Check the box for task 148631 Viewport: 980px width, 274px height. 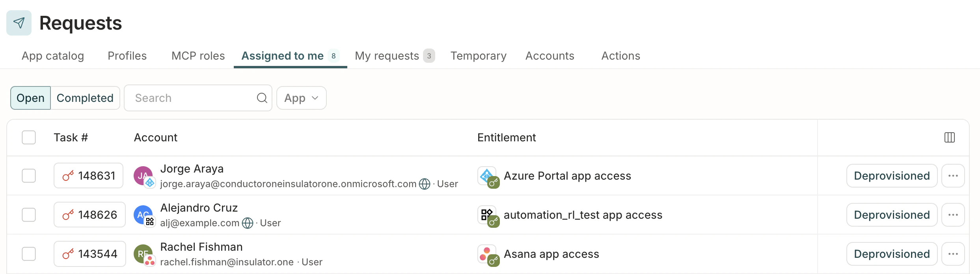click(29, 176)
